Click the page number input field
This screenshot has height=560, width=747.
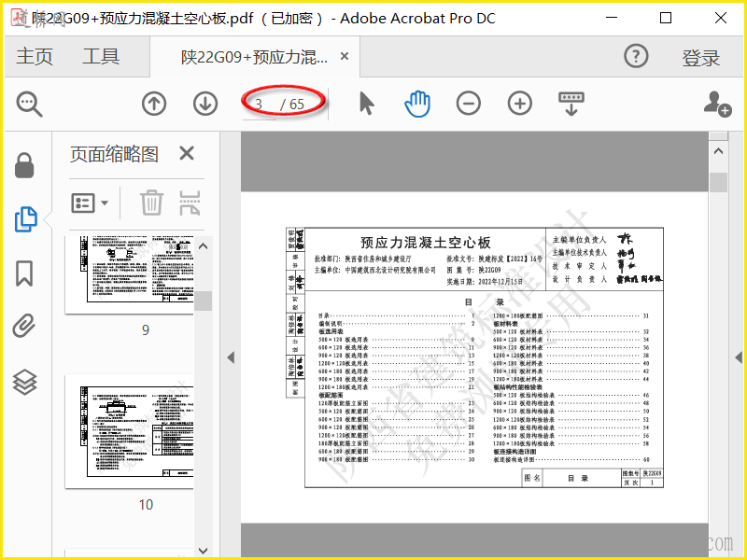tap(260, 104)
